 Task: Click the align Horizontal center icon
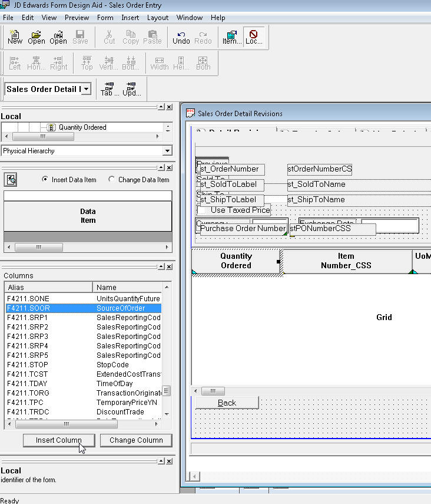36,63
